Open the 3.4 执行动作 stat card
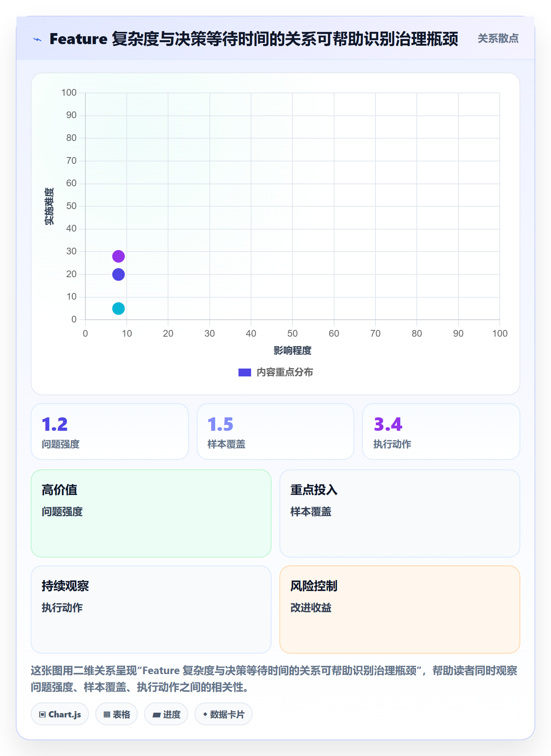Screen dimensions: 551x756 pos(441,432)
